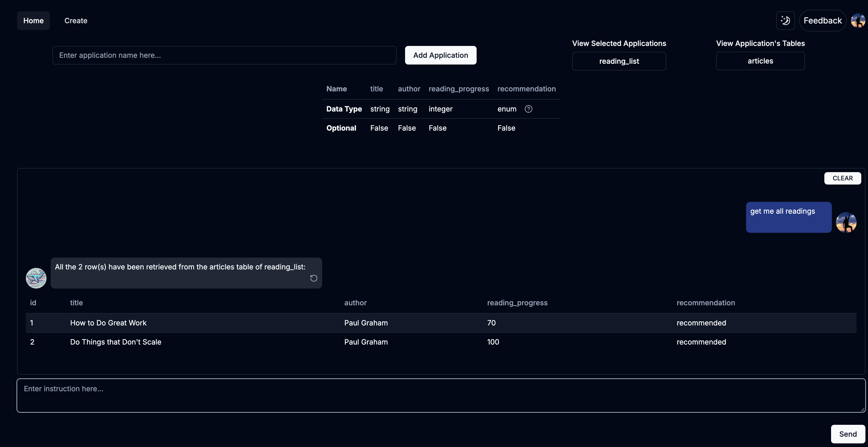Click the whale bot avatar in chat
This screenshot has height=447, width=868.
pyautogui.click(x=36, y=278)
